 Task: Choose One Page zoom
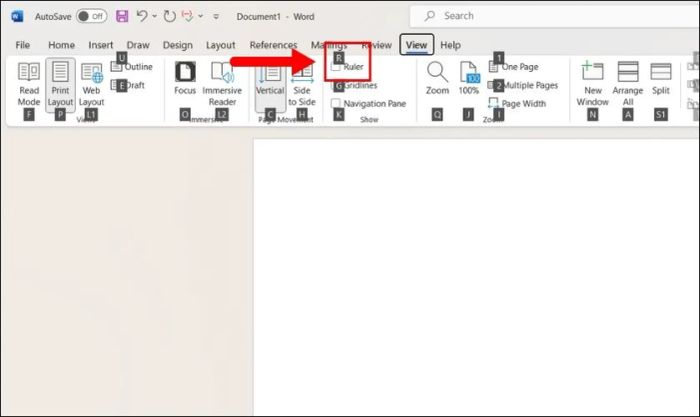click(514, 67)
